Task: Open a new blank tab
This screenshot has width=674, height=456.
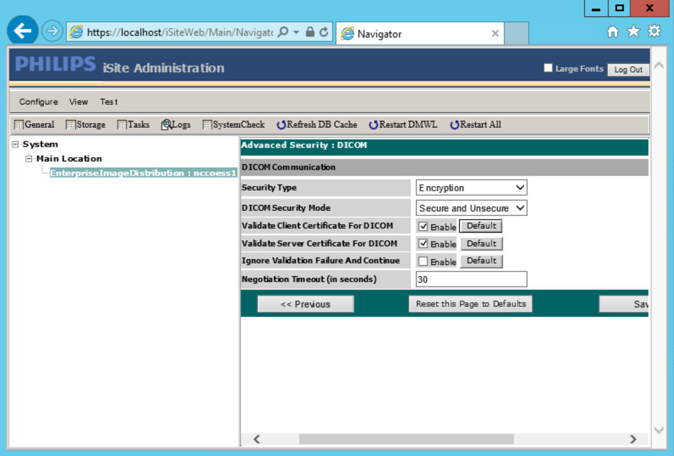Action: (x=516, y=34)
